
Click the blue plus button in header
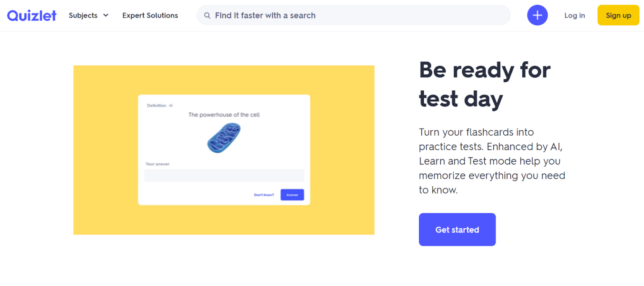(537, 15)
